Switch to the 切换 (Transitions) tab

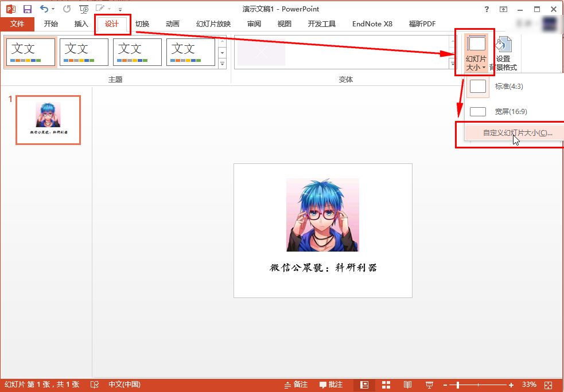pos(142,24)
